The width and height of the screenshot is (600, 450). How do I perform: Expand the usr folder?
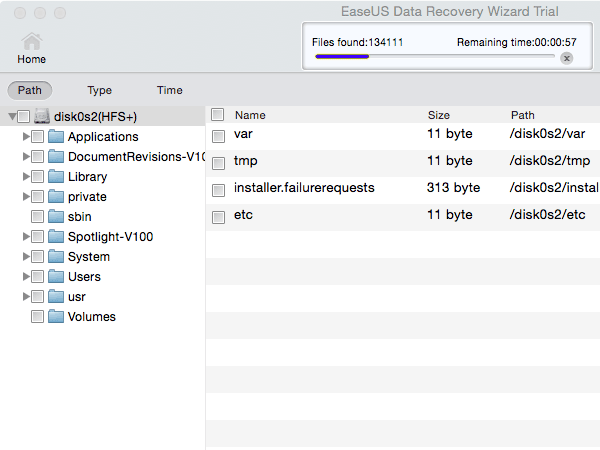tap(26, 297)
